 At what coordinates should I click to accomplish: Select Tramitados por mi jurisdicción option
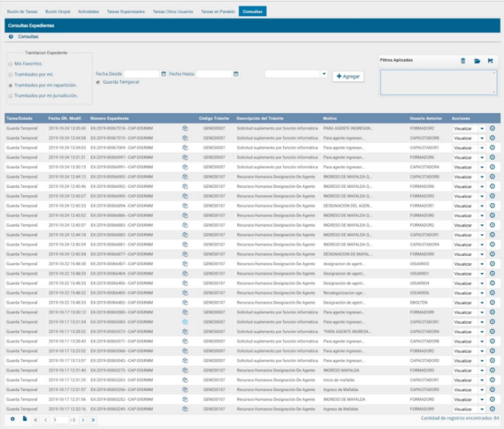pos(10,95)
